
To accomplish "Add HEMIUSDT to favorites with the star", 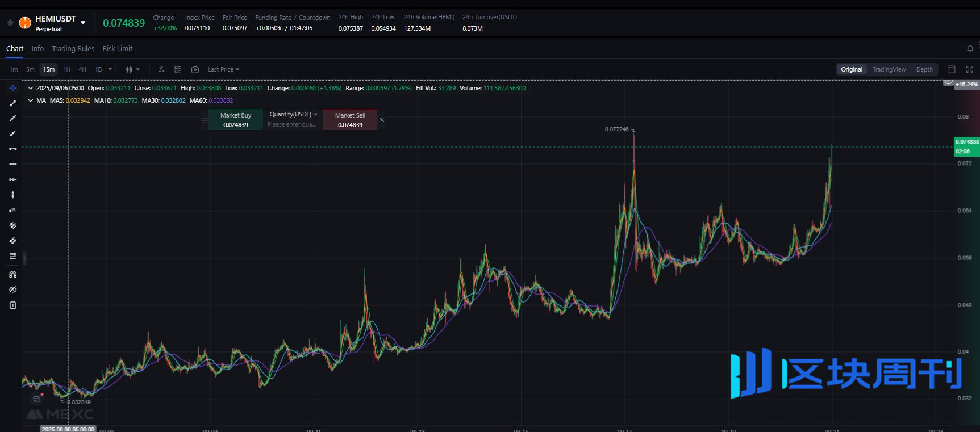I will (x=10, y=23).
